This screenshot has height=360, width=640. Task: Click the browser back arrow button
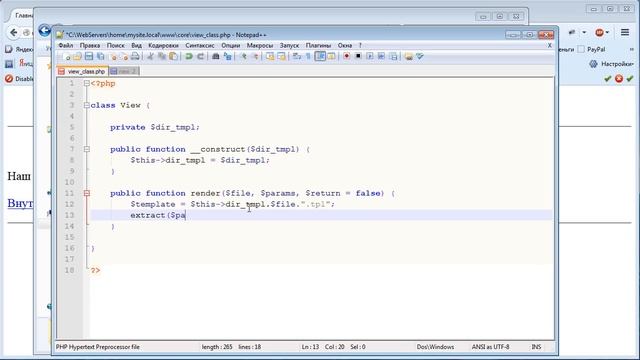click(13, 32)
